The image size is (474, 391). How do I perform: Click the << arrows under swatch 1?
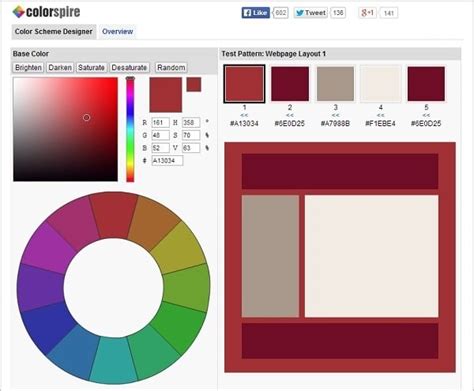244,115
